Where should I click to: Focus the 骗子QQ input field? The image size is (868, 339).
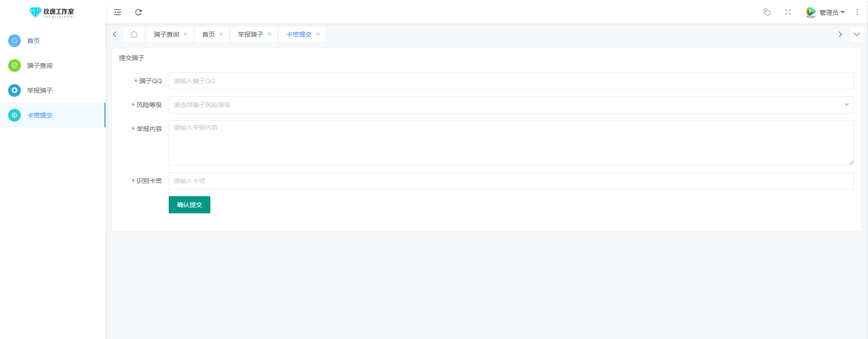coord(511,81)
